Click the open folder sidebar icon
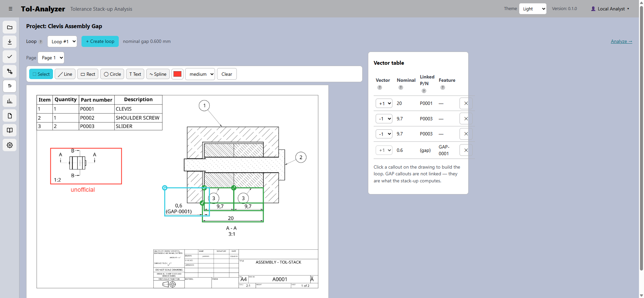The image size is (644, 298). [x=10, y=27]
